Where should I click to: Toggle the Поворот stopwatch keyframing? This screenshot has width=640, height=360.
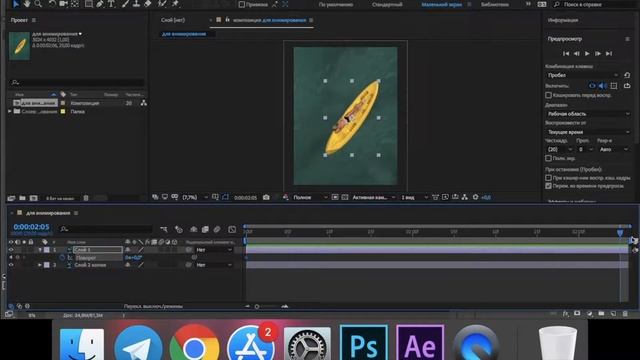click(x=62, y=258)
